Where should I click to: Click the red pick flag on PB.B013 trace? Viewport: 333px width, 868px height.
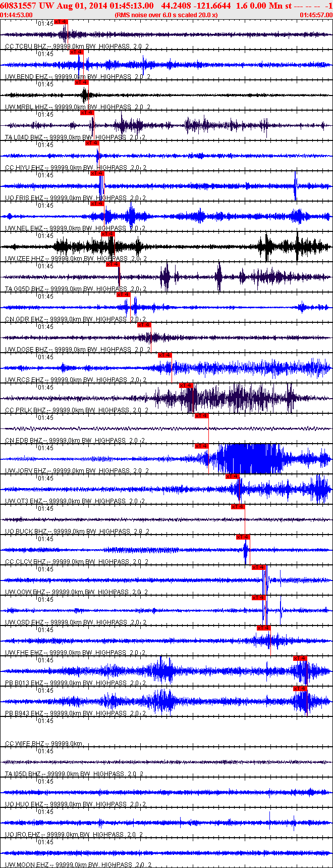(300, 658)
